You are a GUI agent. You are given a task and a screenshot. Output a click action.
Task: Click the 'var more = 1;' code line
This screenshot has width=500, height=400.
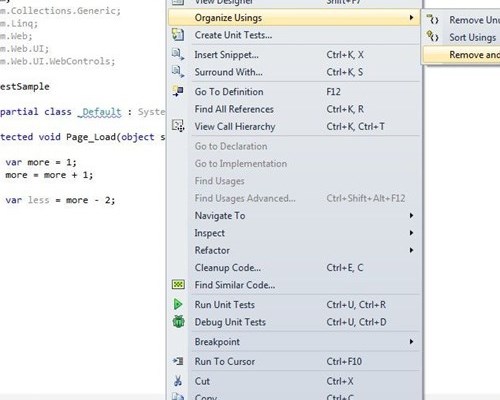coord(41,162)
